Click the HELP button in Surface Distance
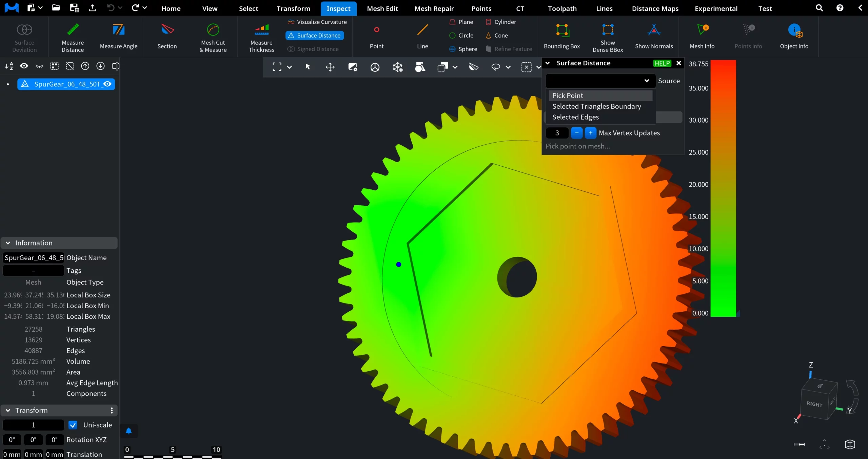The width and height of the screenshot is (868, 459). pyautogui.click(x=661, y=63)
